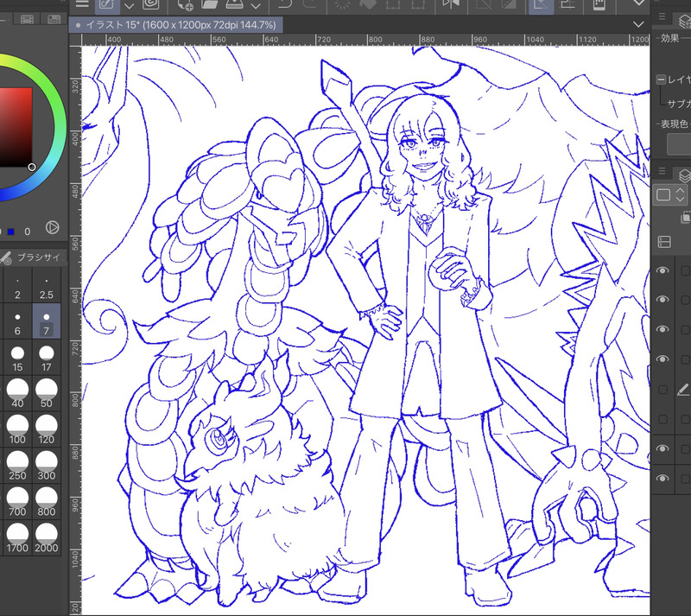Click the vertical ruler at 640

75,295
